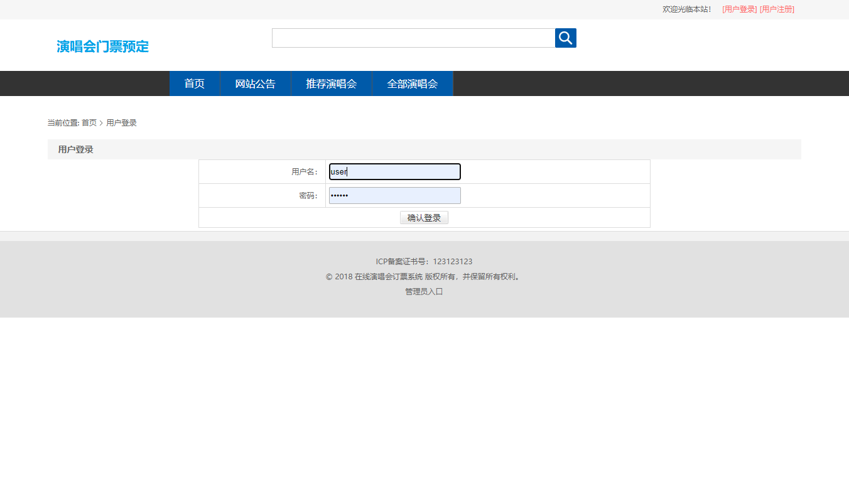
Task: Click the 用户登录 breadcrumb label
Action: 121,122
